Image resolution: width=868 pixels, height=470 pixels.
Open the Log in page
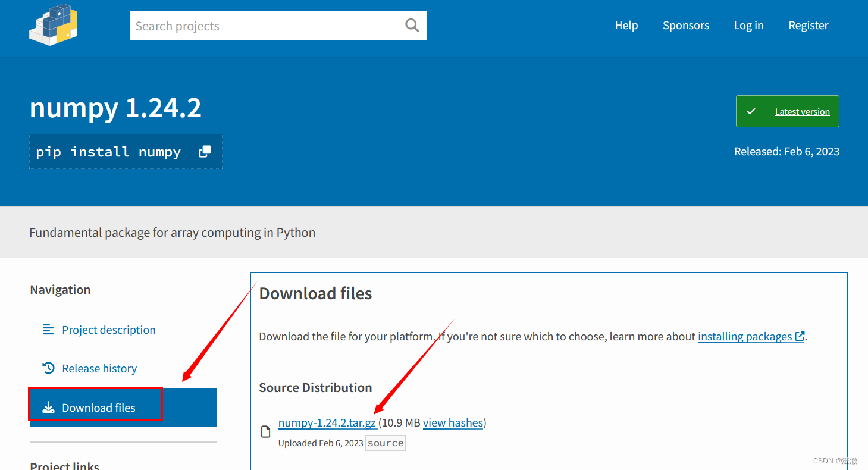748,25
